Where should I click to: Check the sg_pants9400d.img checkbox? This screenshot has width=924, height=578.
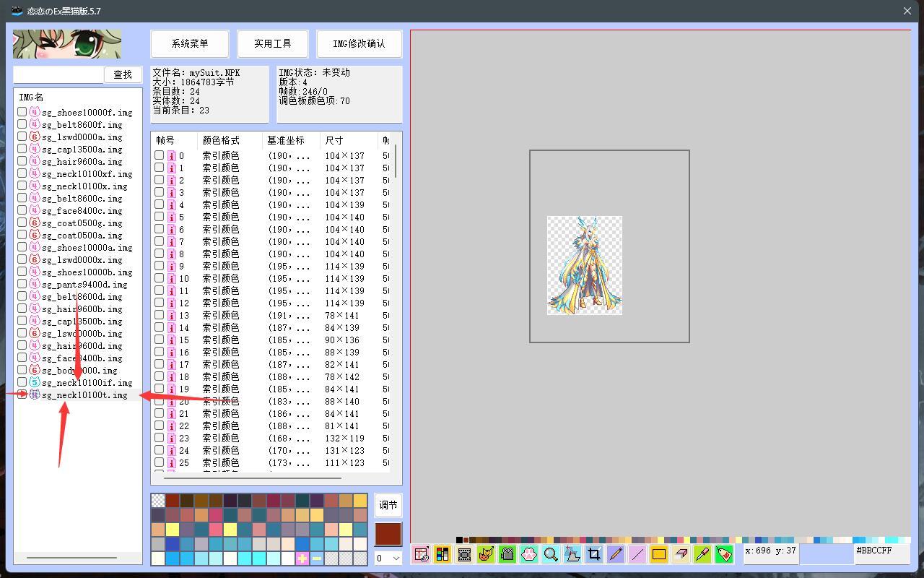pos(22,284)
